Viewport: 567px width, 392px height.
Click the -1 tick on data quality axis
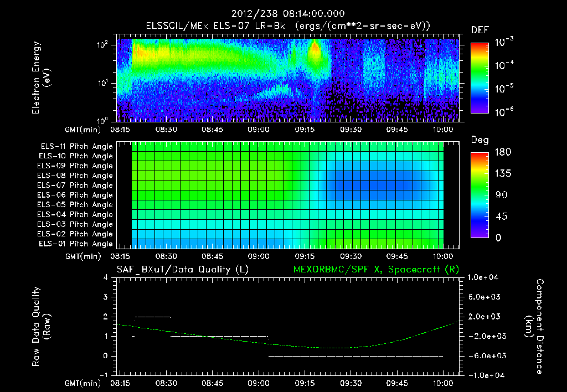point(104,375)
